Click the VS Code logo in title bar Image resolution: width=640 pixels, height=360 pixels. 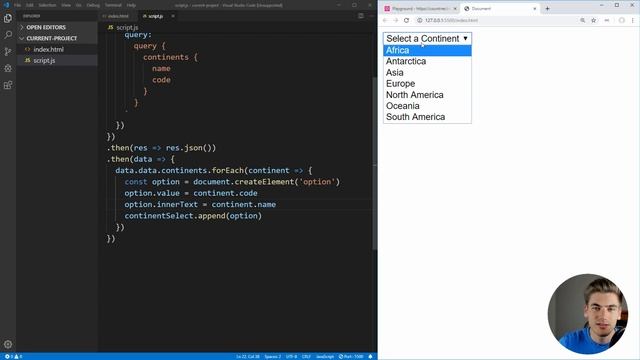pyautogui.click(x=6, y=5)
